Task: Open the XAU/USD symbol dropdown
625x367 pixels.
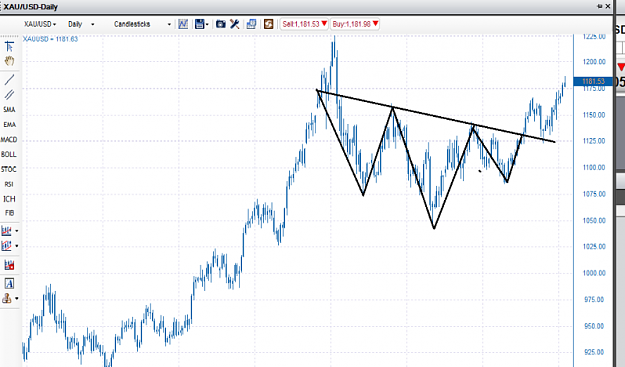Action: 40,24
